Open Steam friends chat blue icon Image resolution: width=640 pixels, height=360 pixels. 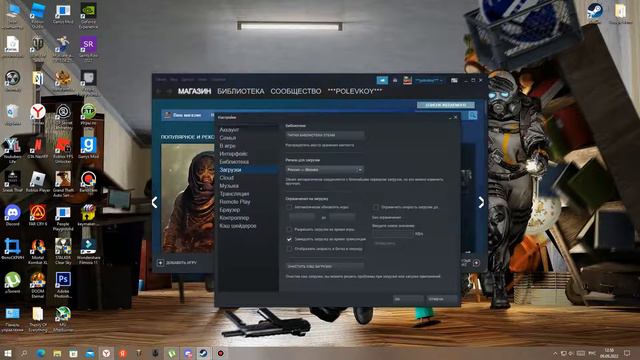(382, 80)
